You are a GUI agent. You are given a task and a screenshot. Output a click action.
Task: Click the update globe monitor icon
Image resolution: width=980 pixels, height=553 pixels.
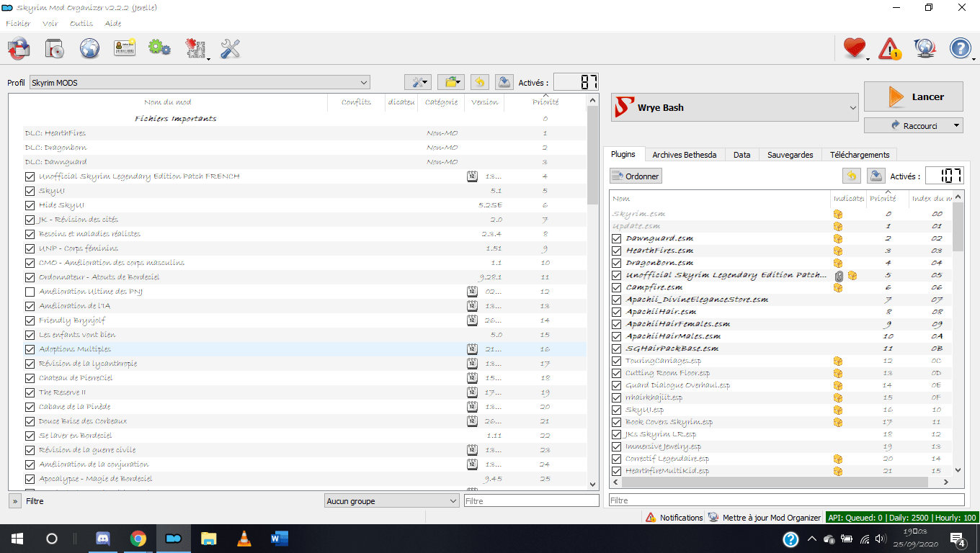tap(925, 48)
